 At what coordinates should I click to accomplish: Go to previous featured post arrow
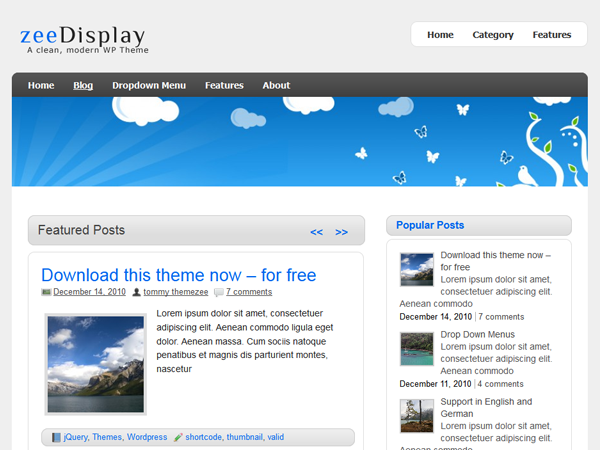point(316,232)
